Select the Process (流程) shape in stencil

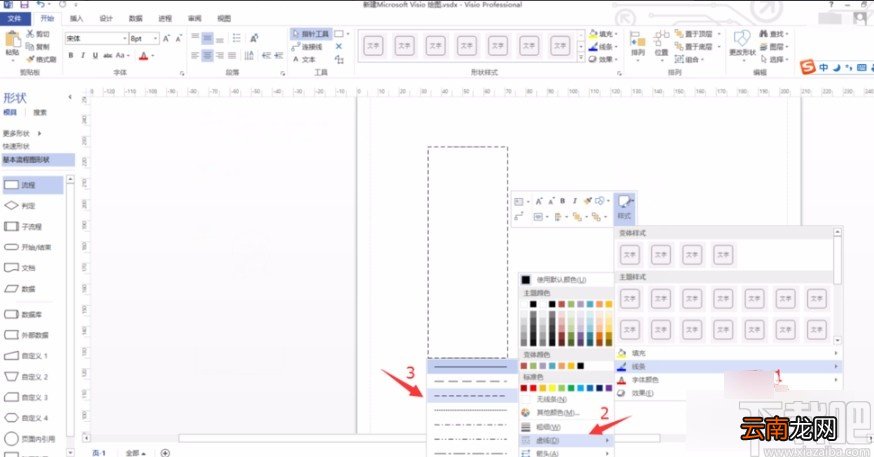33,184
